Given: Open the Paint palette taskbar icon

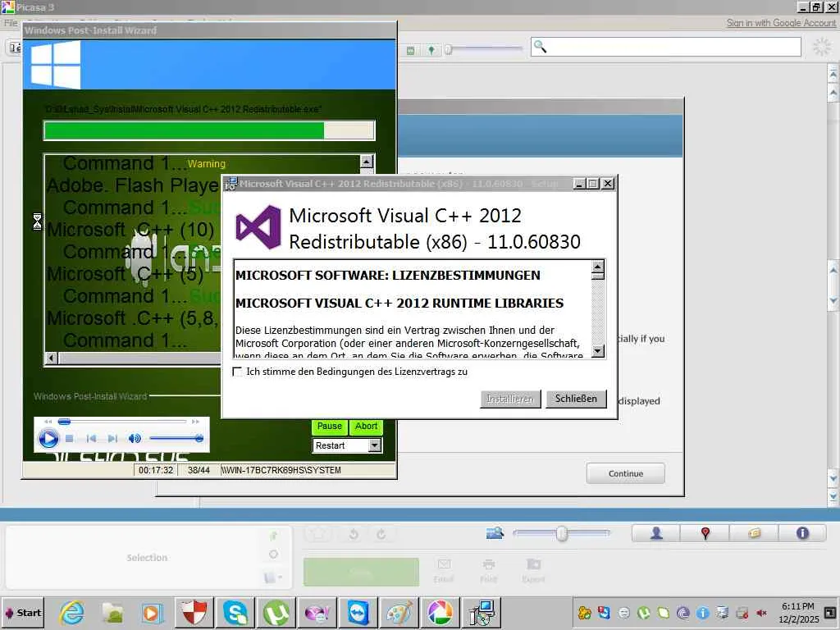Looking at the screenshot, I should click(399, 612).
